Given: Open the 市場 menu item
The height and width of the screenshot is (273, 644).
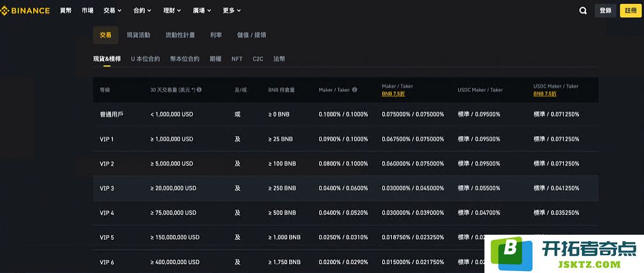Looking at the screenshot, I should pos(87,11).
